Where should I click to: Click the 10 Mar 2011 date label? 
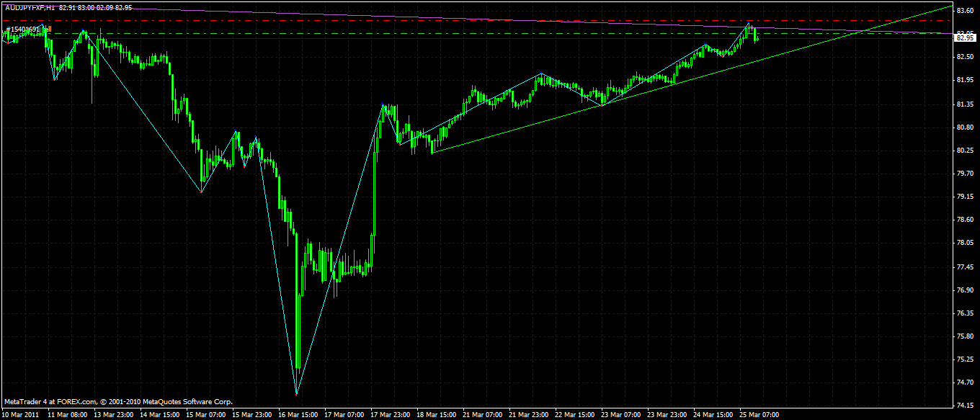[x=22, y=415]
